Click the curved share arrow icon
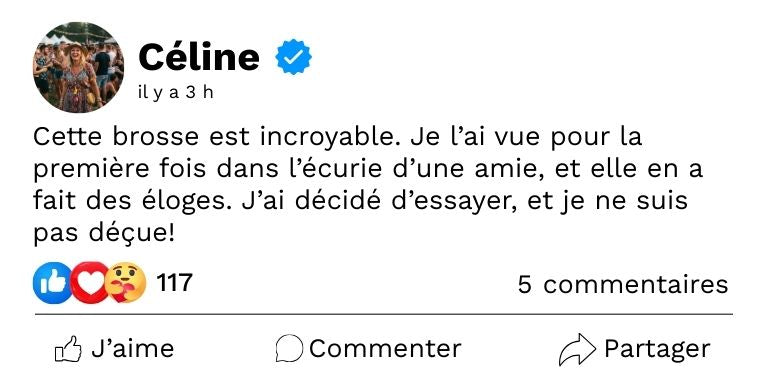 pyautogui.click(x=577, y=349)
